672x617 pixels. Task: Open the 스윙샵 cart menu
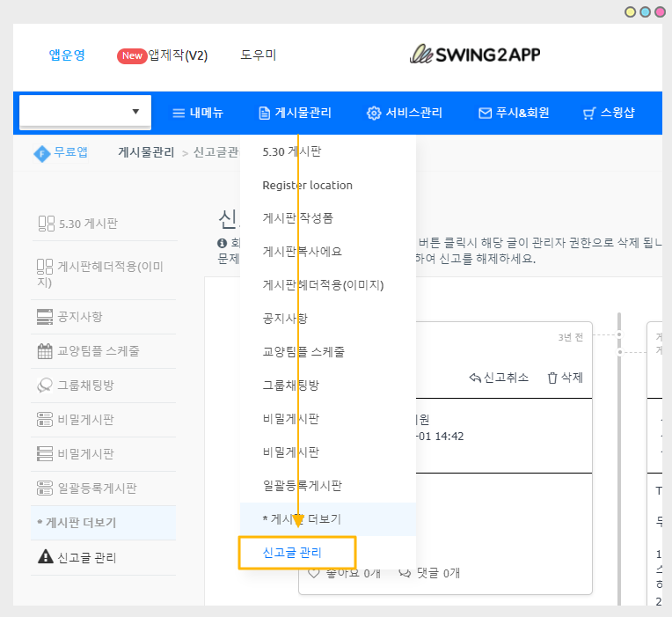click(x=609, y=113)
